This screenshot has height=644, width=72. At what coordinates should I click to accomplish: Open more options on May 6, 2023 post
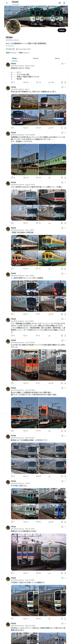(x=65, y=64)
